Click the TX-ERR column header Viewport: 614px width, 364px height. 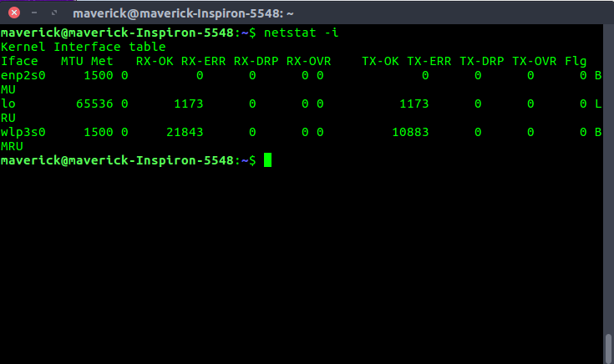429,62
